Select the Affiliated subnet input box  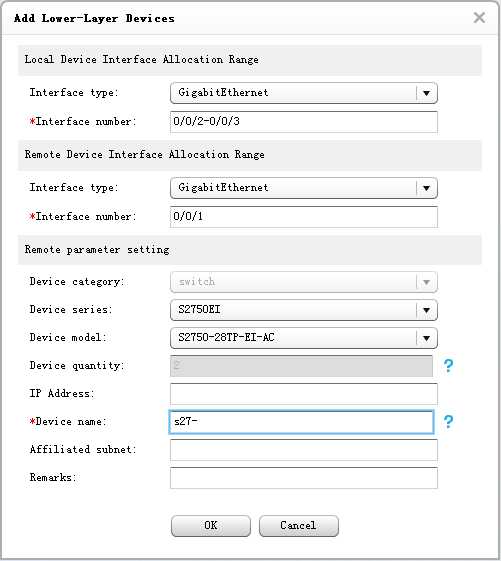click(303, 450)
